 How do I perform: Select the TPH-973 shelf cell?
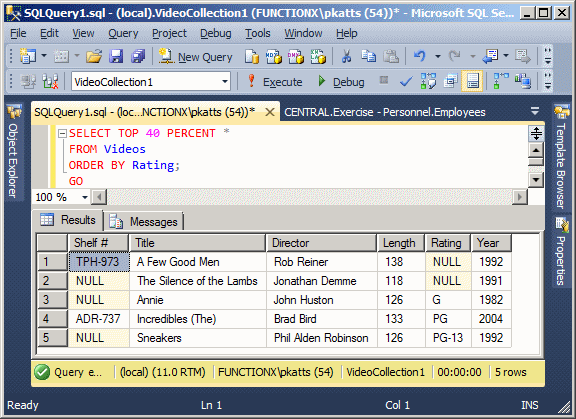(x=99, y=262)
